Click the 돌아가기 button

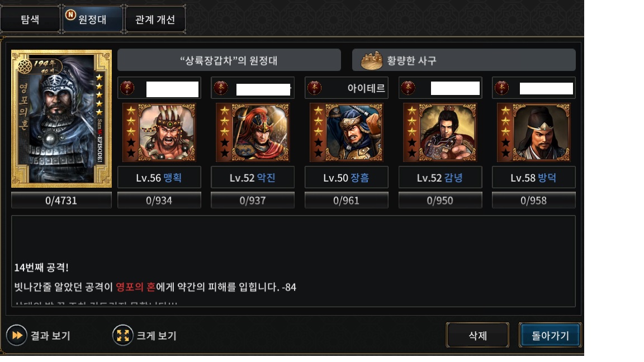(550, 335)
